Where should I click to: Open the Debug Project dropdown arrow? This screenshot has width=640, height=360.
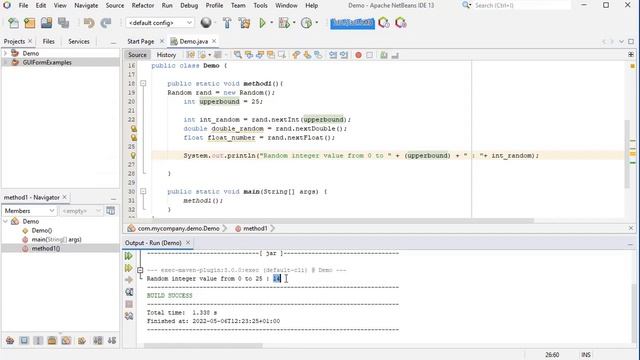[x=294, y=23]
